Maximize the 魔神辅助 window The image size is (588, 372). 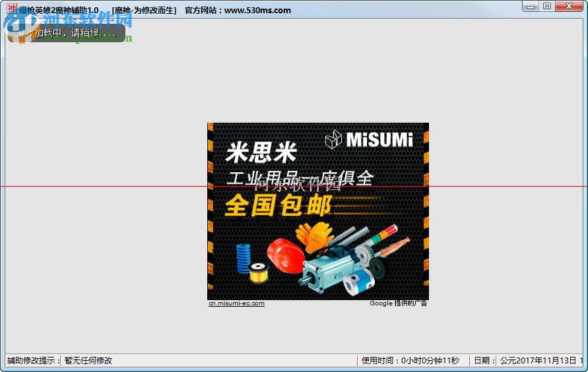coord(547,7)
